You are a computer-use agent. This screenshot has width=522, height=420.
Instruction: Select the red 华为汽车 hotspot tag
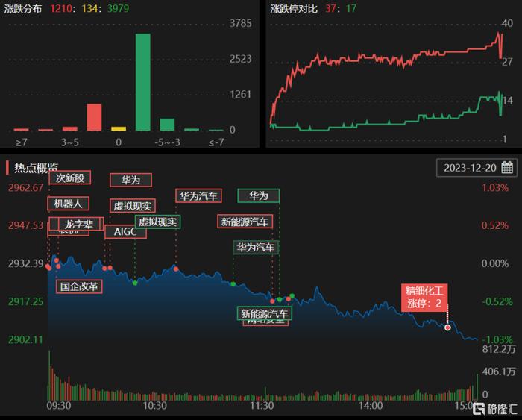point(199,195)
